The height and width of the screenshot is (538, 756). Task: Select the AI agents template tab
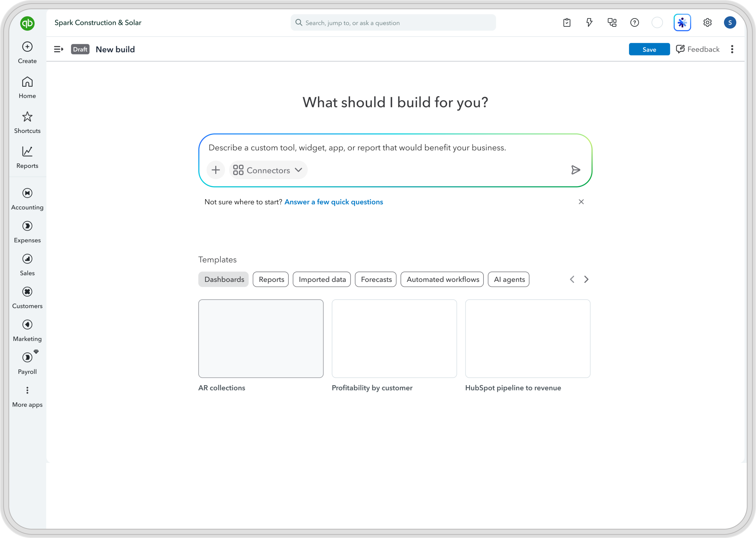[x=509, y=279]
